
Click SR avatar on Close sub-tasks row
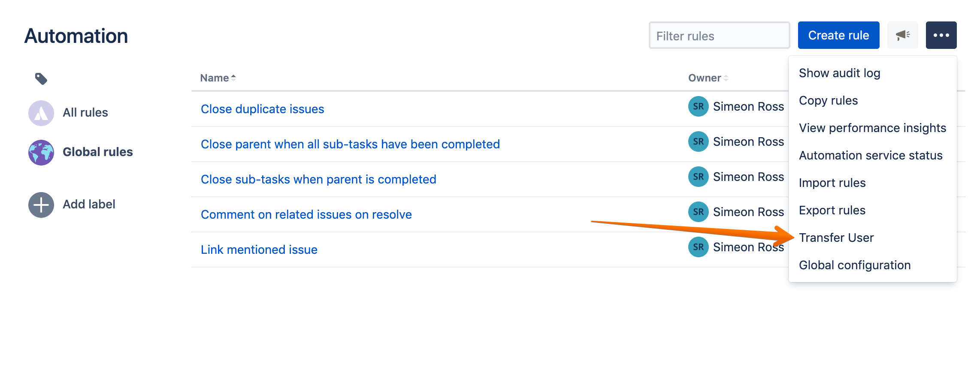(x=698, y=177)
